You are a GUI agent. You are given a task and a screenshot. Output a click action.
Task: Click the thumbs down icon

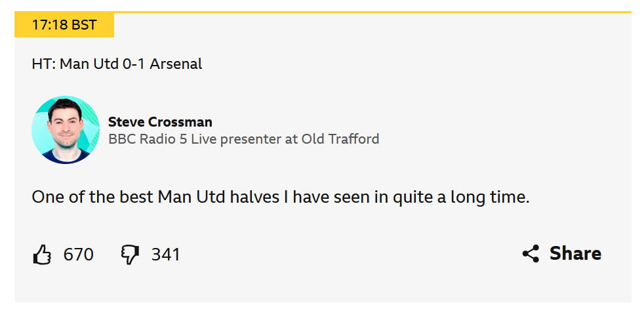click(131, 255)
